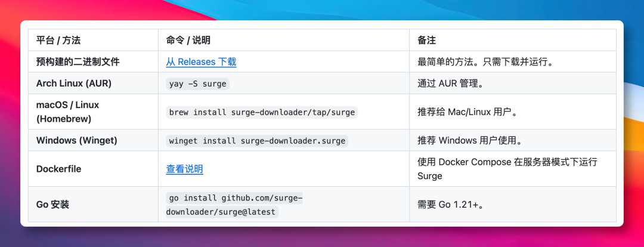Click the Arch Linux (AUR) row label
The height and width of the screenshot is (247, 644).
pos(73,84)
